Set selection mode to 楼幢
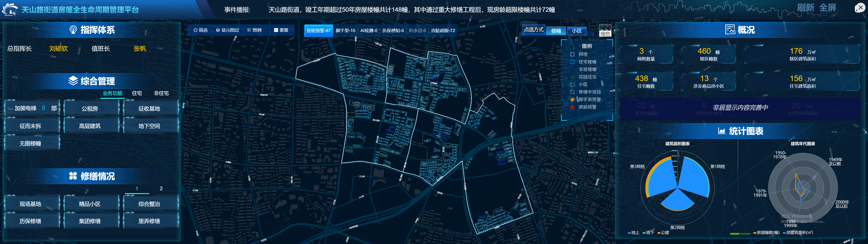Viewport: 868px width, 244px height. (x=556, y=31)
